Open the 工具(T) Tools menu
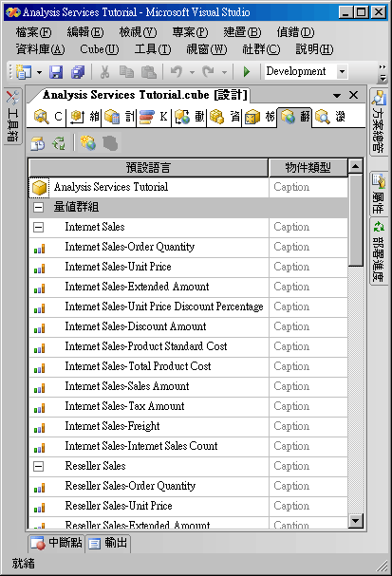 tap(153, 49)
